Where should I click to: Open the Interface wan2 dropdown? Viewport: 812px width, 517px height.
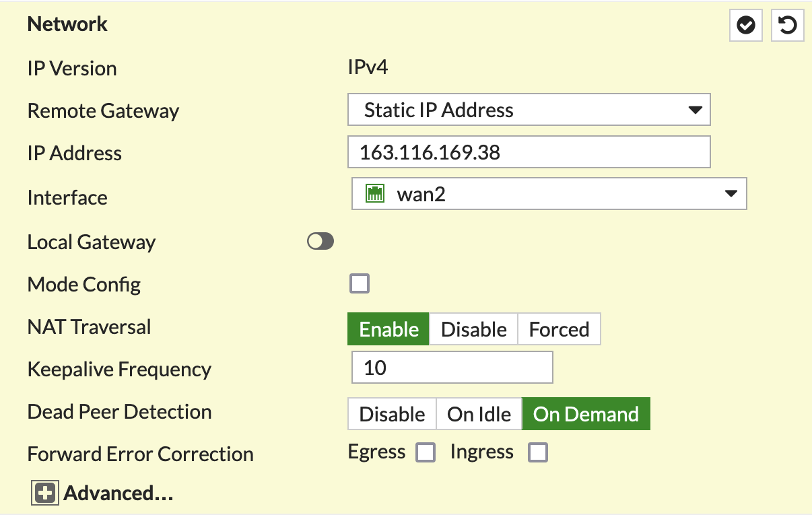[549, 194]
